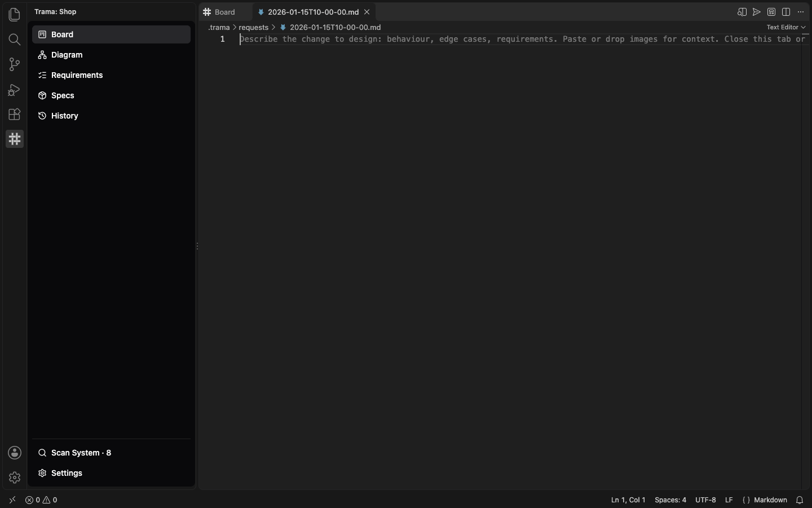The height and width of the screenshot is (508, 812).
Task: Open the editor More Actions ellipsis
Action: coord(801,12)
